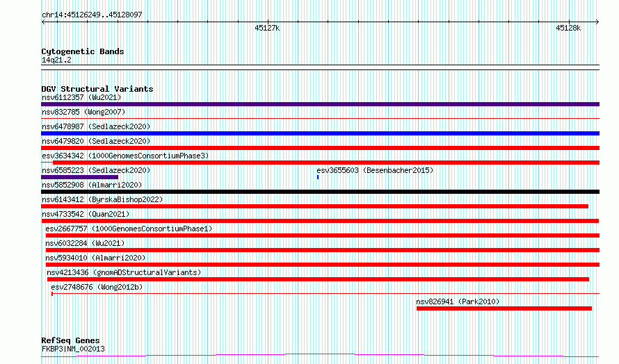Open the FKBP3|NM_002013 gene label

point(73,349)
